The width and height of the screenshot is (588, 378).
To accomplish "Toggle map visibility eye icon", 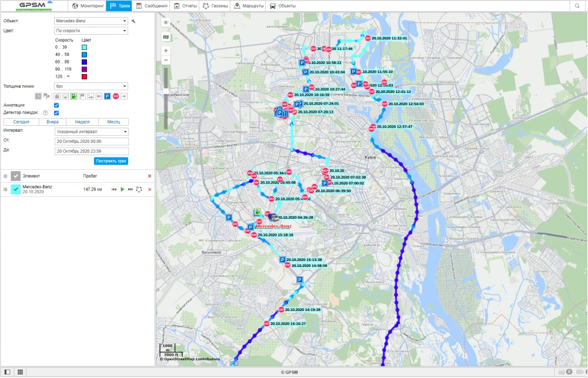I will pyautogui.click(x=166, y=23).
